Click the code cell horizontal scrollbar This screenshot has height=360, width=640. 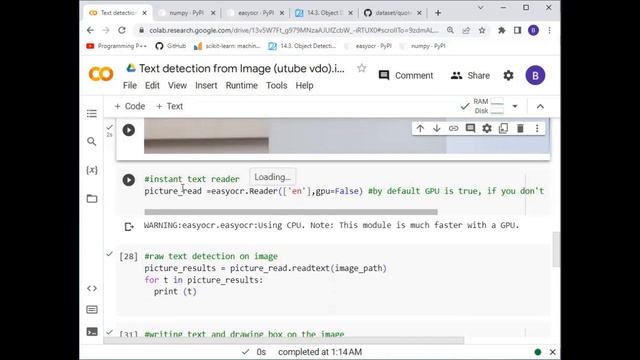coord(291,212)
